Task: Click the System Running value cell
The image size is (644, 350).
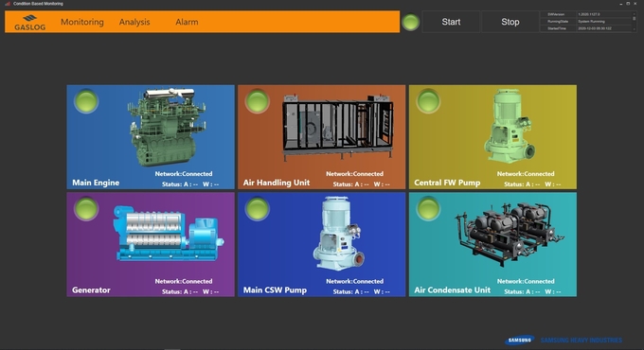Action: point(603,22)
